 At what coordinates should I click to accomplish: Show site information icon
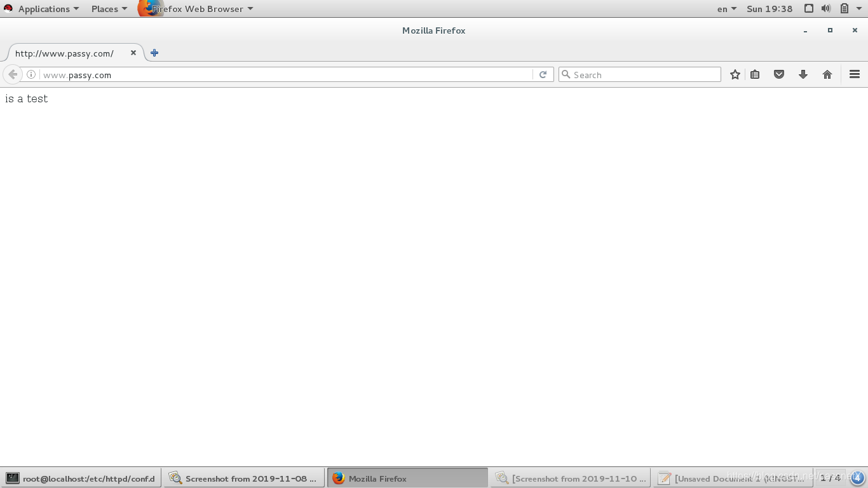point(31,74)
